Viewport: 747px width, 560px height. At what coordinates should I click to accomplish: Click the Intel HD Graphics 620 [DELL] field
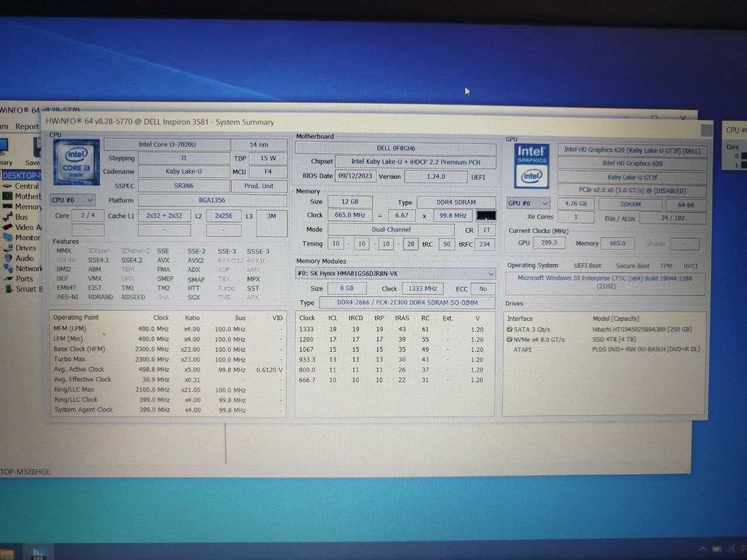[631, 150]
